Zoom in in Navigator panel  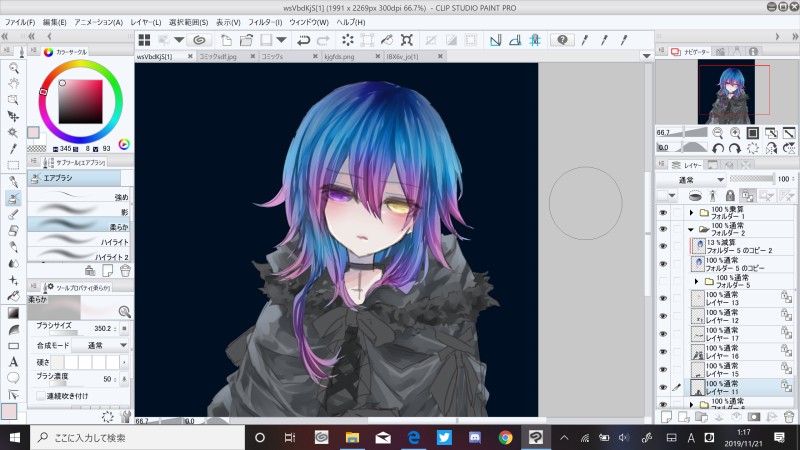[735, 133]
